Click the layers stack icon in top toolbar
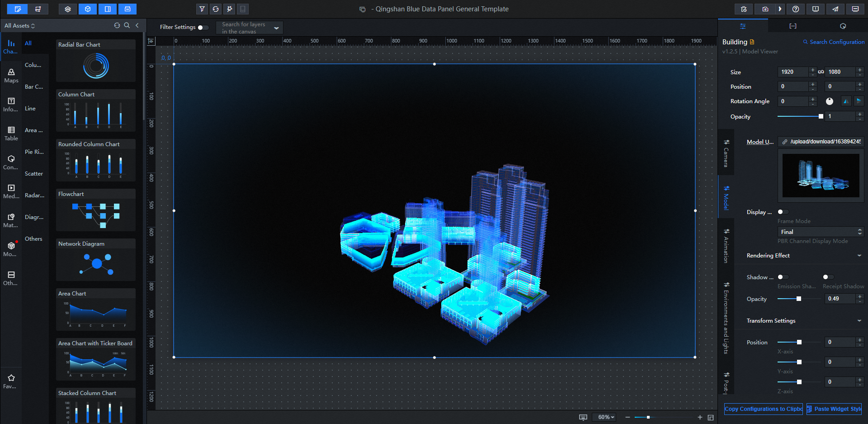 tap(68, 9)
